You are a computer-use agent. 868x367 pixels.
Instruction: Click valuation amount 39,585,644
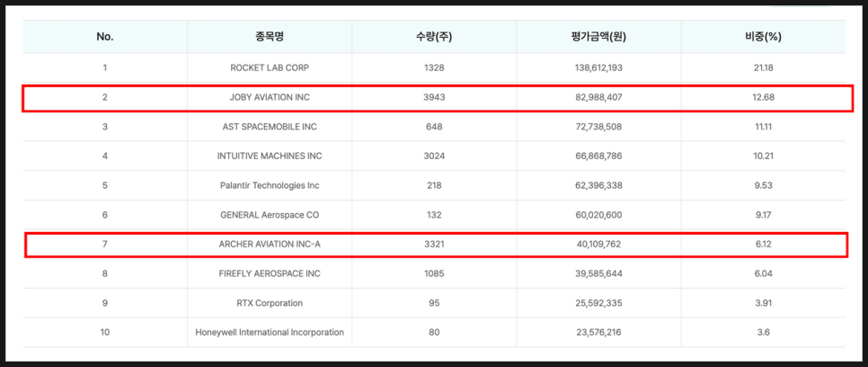click(x=599, y=273)
